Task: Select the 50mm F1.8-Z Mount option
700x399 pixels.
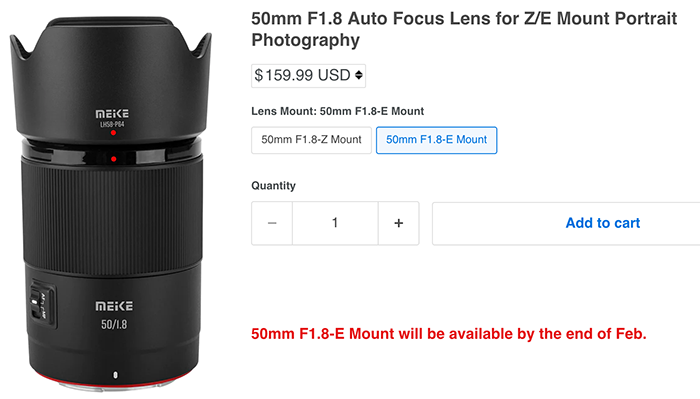Action: click(311, 140)
